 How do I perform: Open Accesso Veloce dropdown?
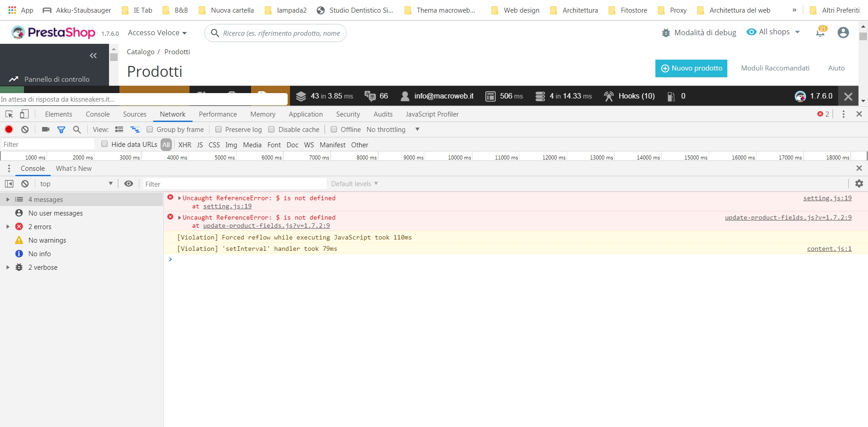pyautogui.click(x=157, y=33)
